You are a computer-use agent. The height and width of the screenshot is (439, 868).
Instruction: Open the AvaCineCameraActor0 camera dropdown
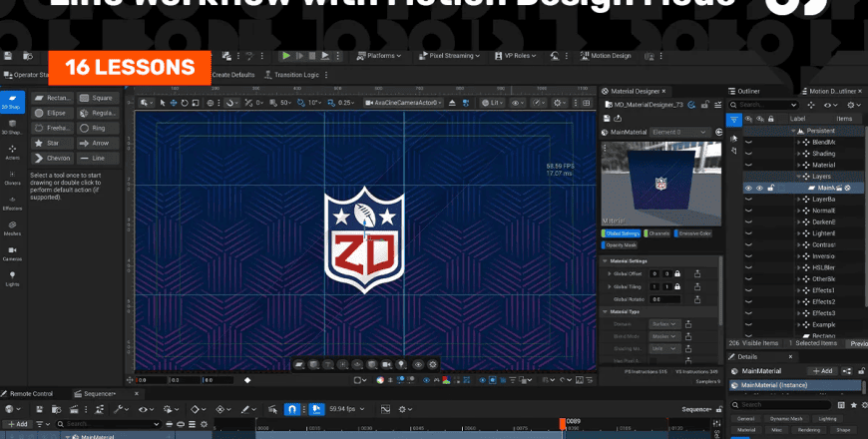pos(403,103)
